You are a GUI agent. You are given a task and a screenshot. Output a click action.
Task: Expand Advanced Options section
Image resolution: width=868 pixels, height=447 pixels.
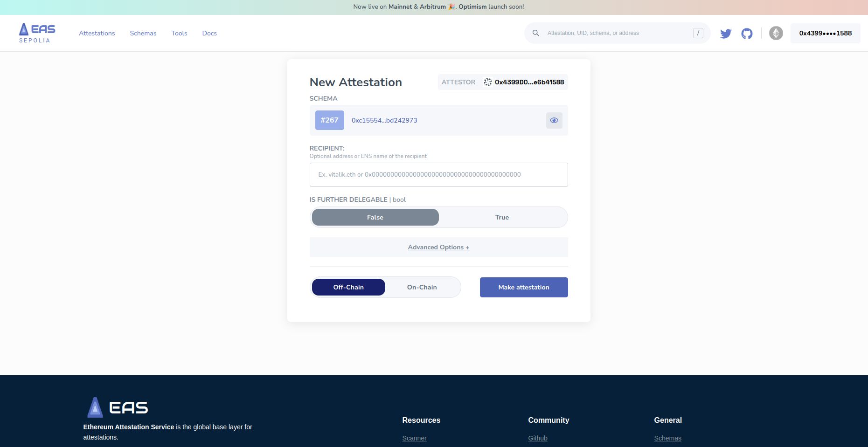438,247
